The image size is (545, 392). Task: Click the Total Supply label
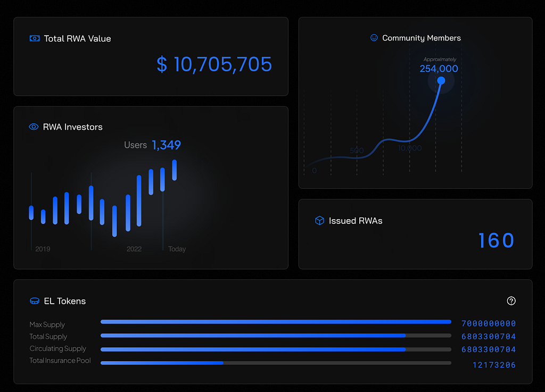48,337
